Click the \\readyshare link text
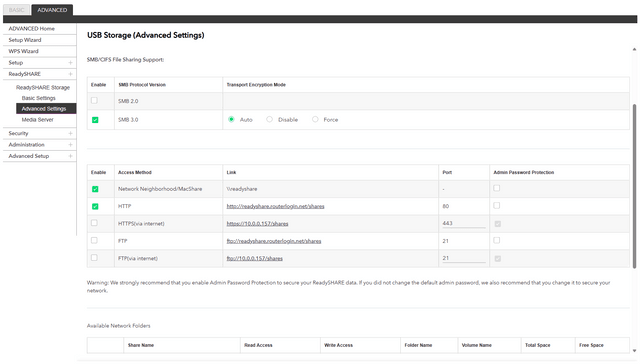Viewport: 640px width, 364px height. coord(242,189)
